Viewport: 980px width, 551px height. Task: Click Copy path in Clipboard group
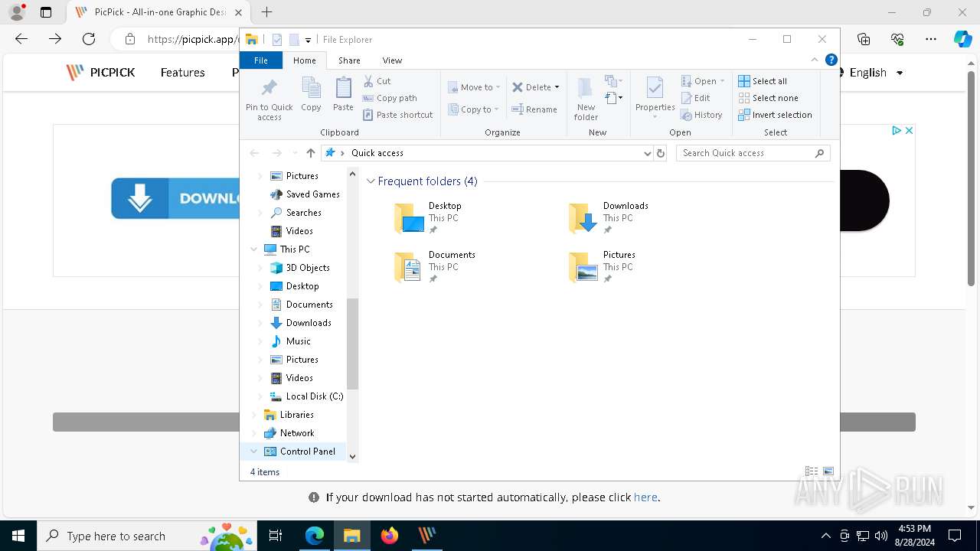[x=390, y=98]
